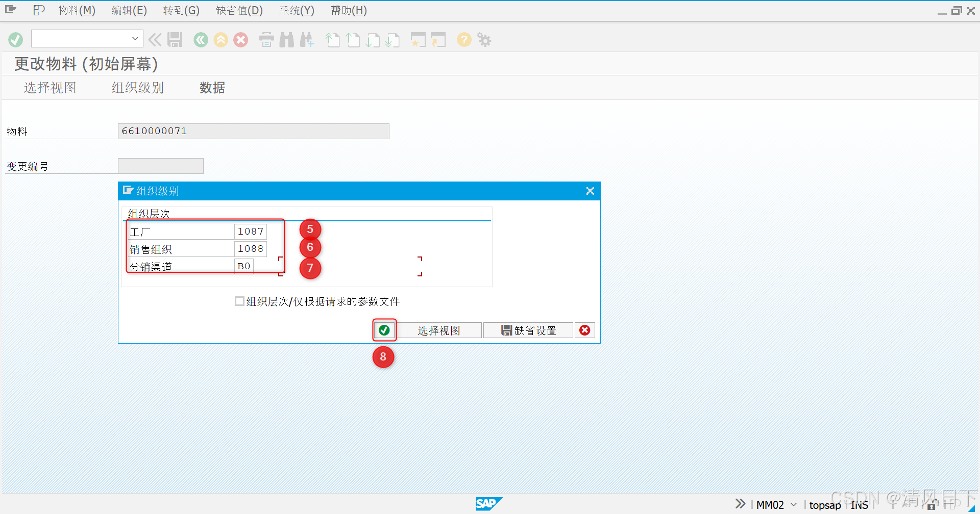Click the red Cancel icon in toolbar
980x514 pixels.
tap(241, 40)
